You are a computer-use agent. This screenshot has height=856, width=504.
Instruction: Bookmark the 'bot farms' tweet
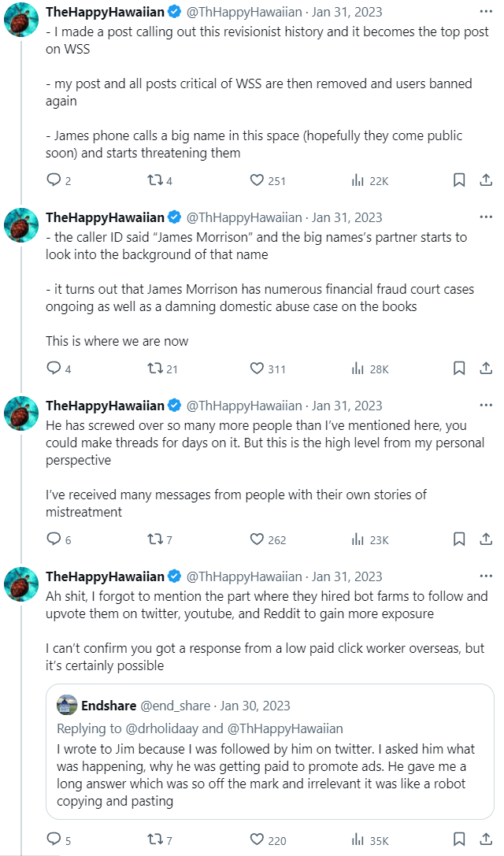(x=458, y=840)
